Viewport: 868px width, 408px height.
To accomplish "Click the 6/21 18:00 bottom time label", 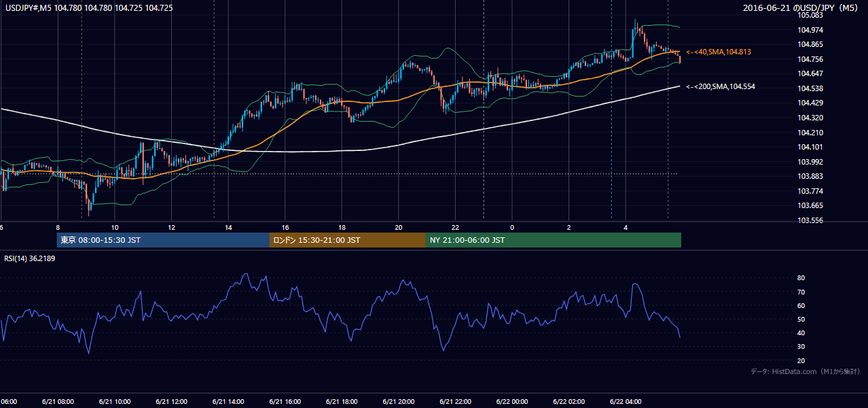I will [x=341, y=401].
